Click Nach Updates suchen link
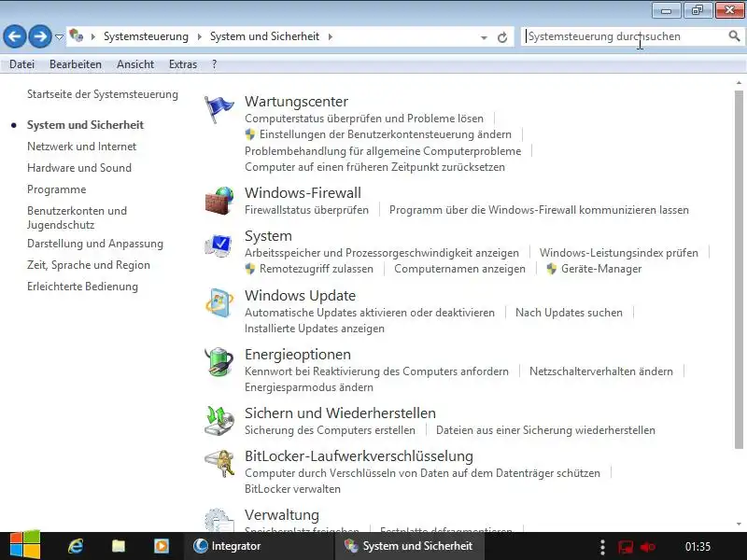Image resolution: width=747 pixels, height=560 pixels. [x=569, y=313]
